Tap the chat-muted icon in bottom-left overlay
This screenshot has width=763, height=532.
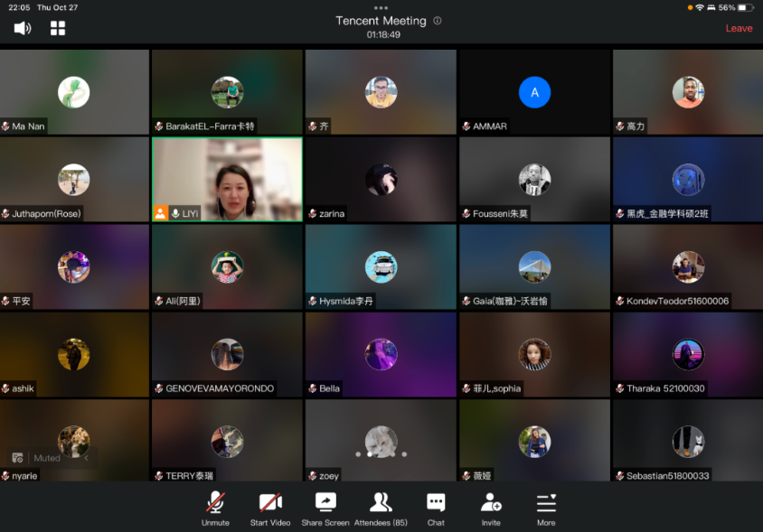click(x=16, y=458)
